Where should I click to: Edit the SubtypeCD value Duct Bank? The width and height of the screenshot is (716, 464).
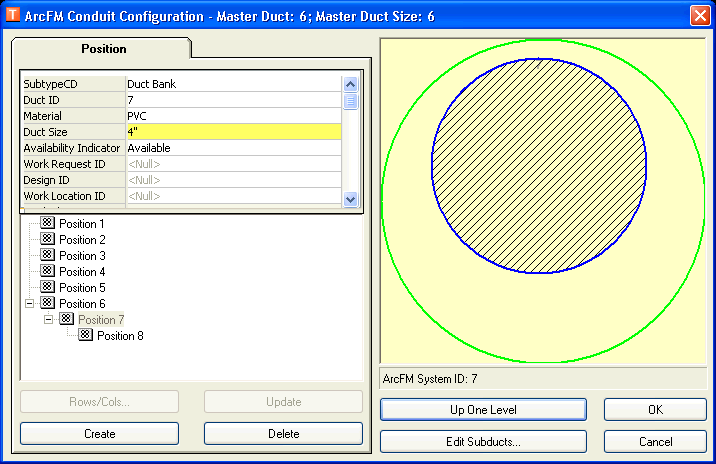pyautogui.click(x=233, y=84)
